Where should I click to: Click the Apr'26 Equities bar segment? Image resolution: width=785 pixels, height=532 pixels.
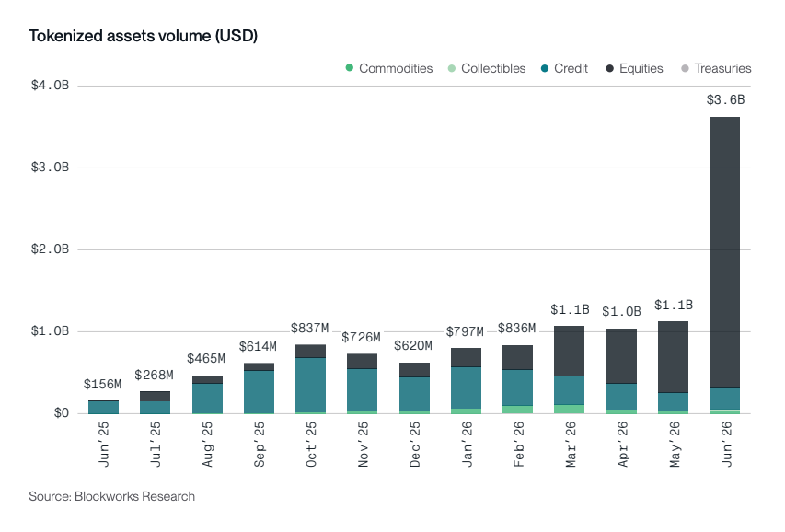point(621,356)
